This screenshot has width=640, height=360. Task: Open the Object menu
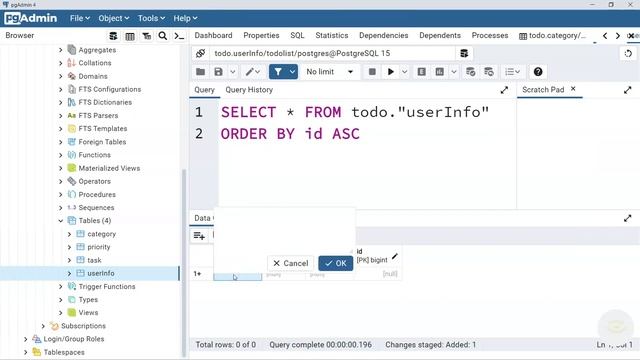click(x=113, y=18)
